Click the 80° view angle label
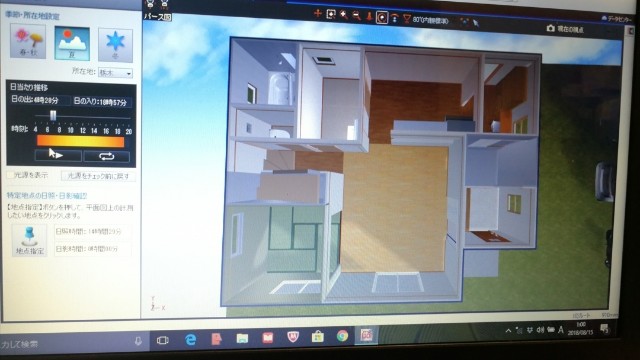The image size is (640, 360). 431,20
